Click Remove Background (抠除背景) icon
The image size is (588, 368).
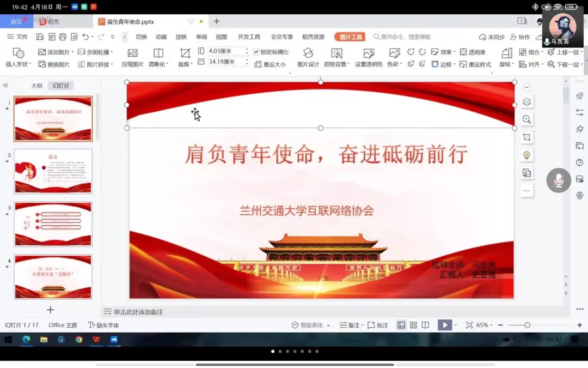[336, 57]
